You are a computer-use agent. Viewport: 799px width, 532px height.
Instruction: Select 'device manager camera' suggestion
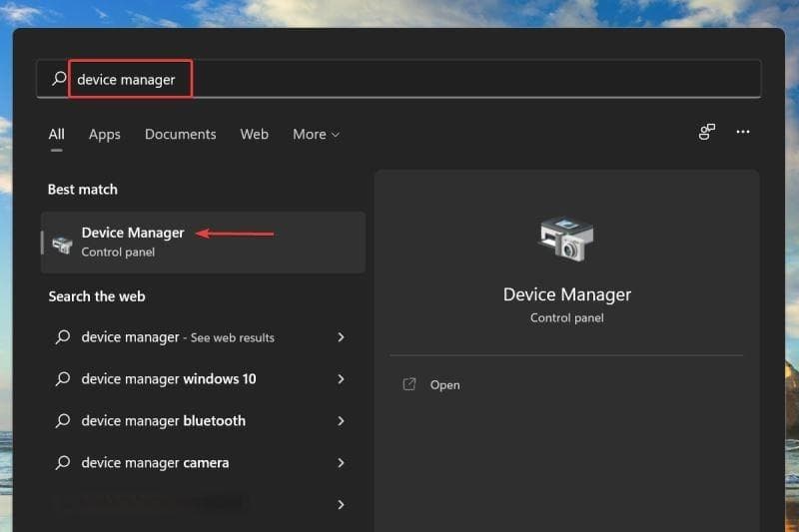pos(201,463)
